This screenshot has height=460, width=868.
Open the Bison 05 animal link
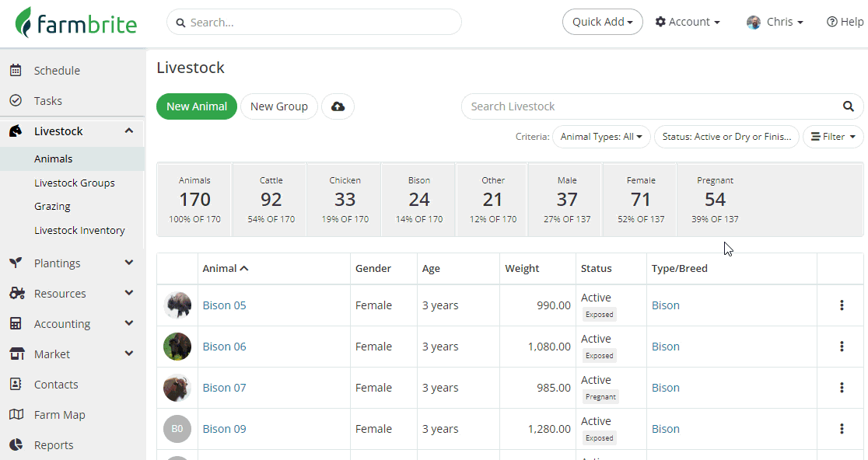coord(224,305)
